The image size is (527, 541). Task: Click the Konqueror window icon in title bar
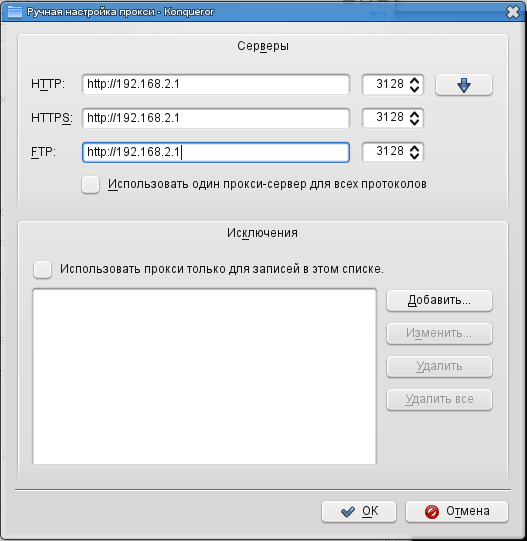(15, 12)
